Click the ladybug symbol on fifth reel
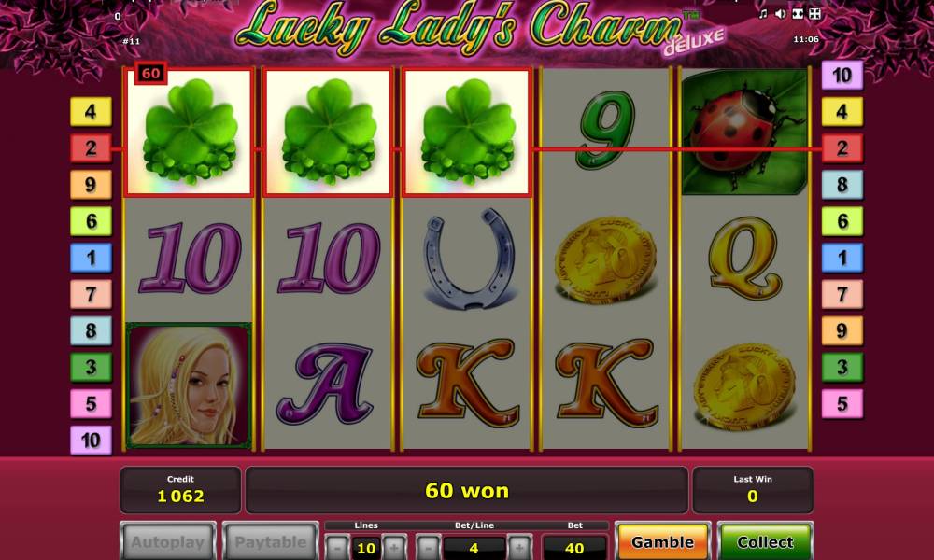 click(x=744, y=133)
